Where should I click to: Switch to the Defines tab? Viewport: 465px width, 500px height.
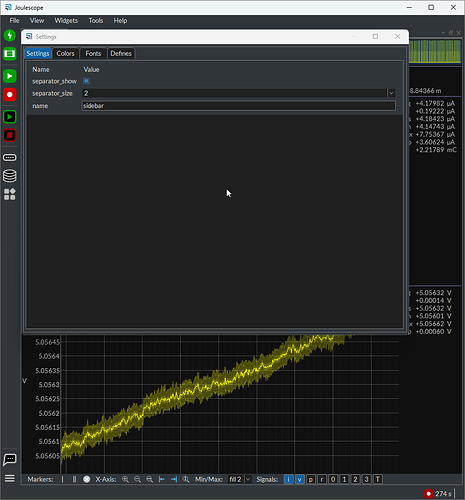[x=121, y=53]
